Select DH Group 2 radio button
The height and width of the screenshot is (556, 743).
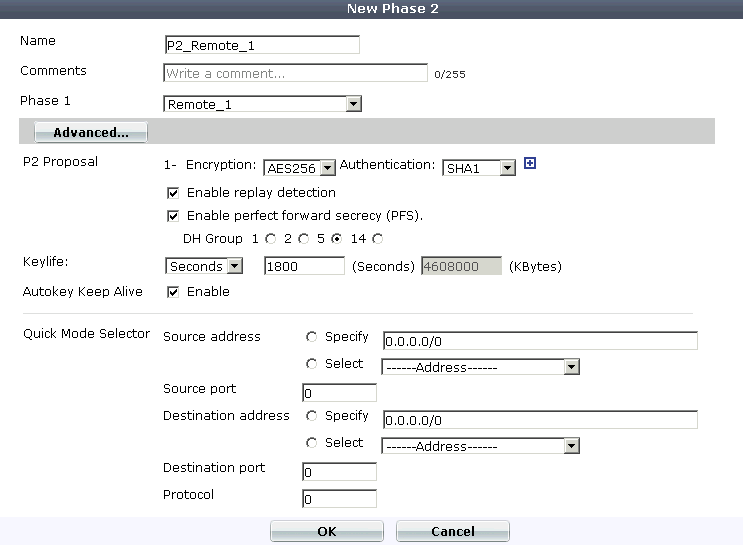(x=302, y=239)
